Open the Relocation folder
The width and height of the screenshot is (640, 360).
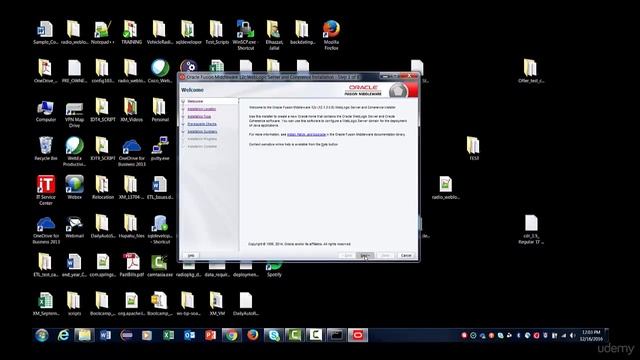pyautogui.click(x=102, y=187)
